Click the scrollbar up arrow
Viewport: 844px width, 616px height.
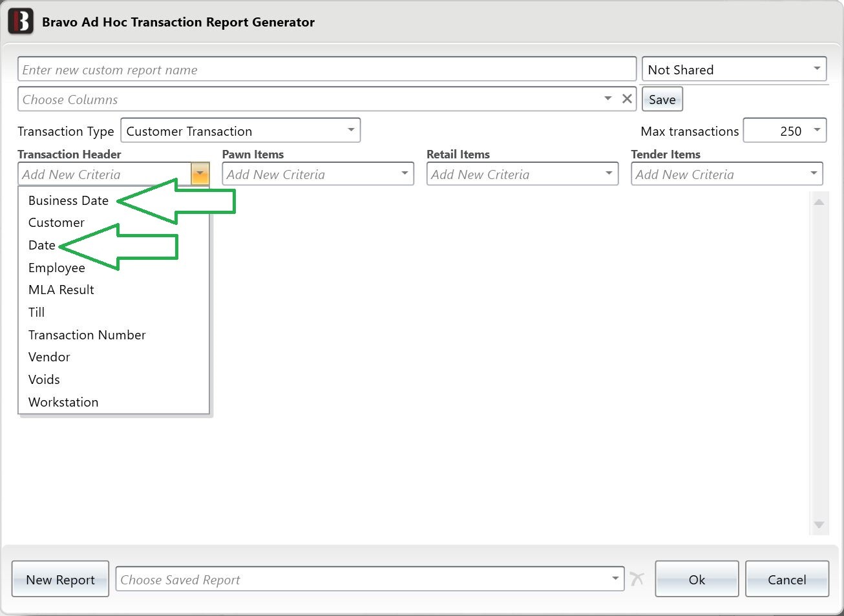pyautogui.click(x=819, y=202)
